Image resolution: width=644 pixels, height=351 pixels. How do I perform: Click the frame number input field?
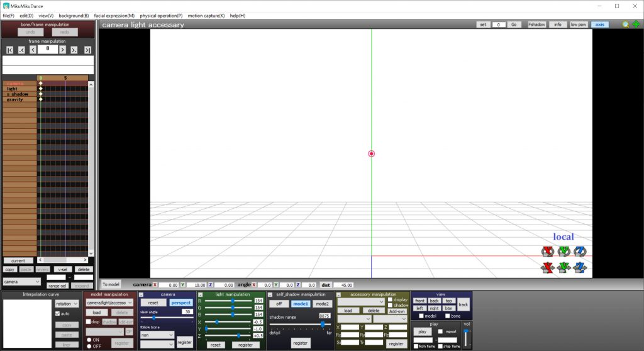coord(48,49)
